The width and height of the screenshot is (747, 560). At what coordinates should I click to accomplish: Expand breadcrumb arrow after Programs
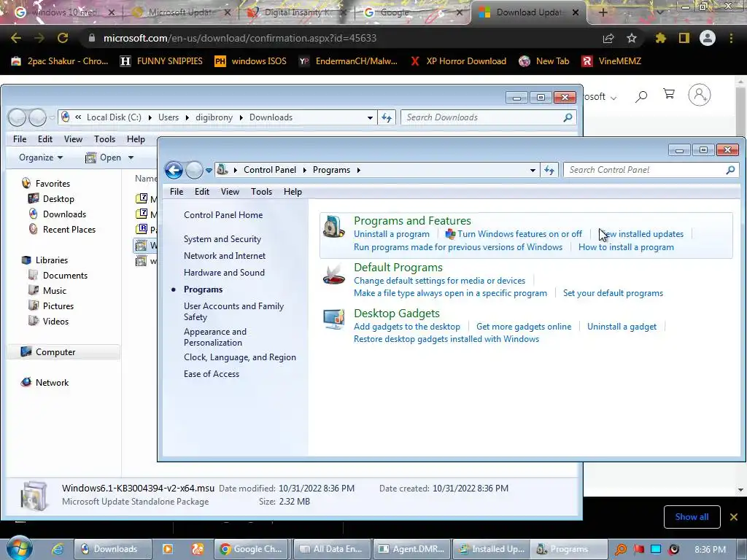pyautogui.click(x=358, y=170)
